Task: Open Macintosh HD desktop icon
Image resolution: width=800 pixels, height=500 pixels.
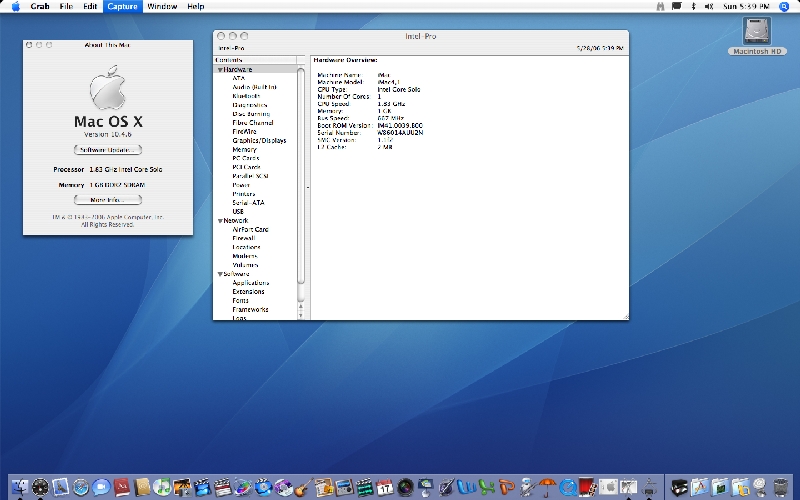Action: 757,36
